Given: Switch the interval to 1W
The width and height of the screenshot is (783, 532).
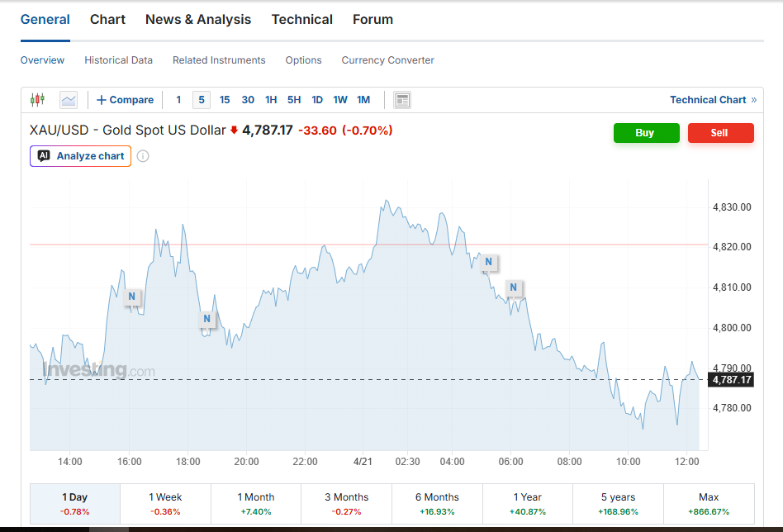Looking at the screenshot, I should coord(340,100).
